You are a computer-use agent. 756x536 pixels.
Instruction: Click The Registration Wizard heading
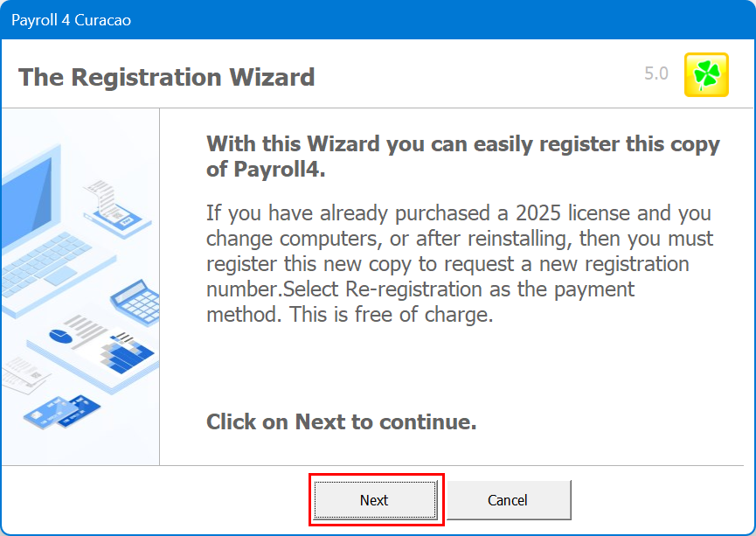(166, 77)
